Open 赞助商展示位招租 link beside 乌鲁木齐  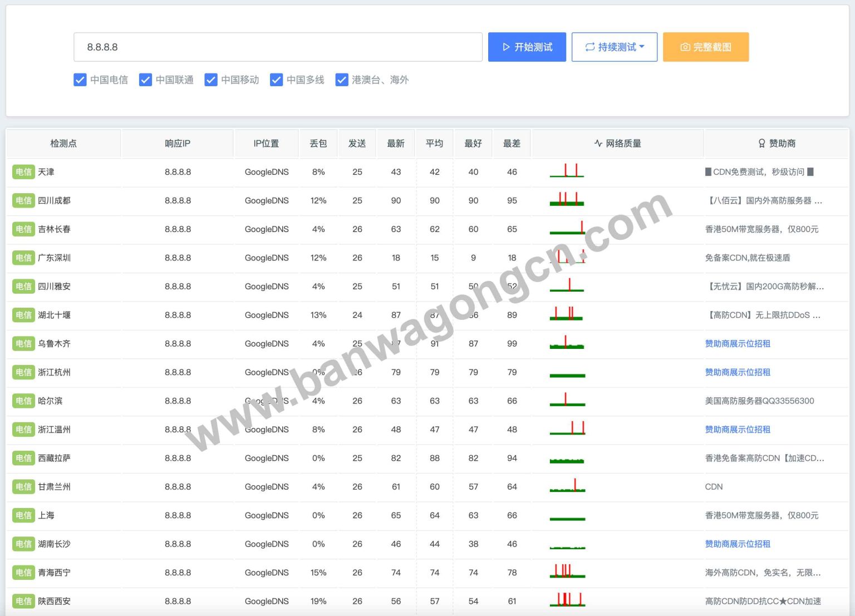737,343
